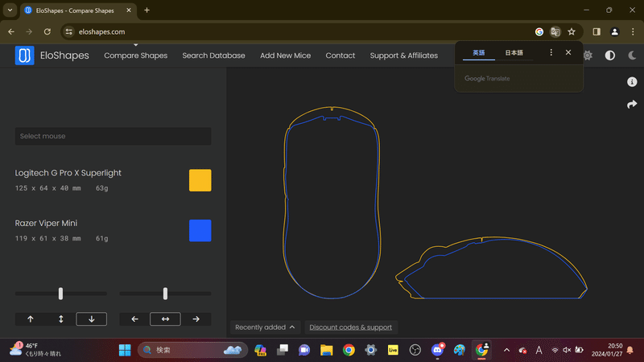Screen dimensions: 644x362
Task: Select Razer Viper Mini entry
Action: coord(46,224)
